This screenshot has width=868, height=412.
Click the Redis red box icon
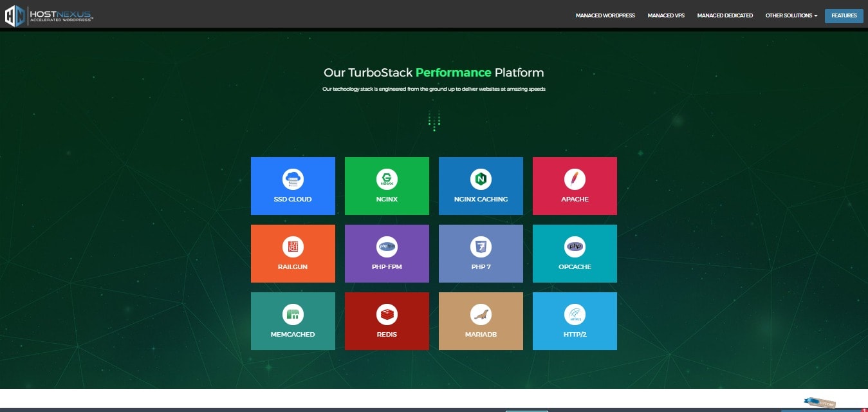click(x=387, y=314)
